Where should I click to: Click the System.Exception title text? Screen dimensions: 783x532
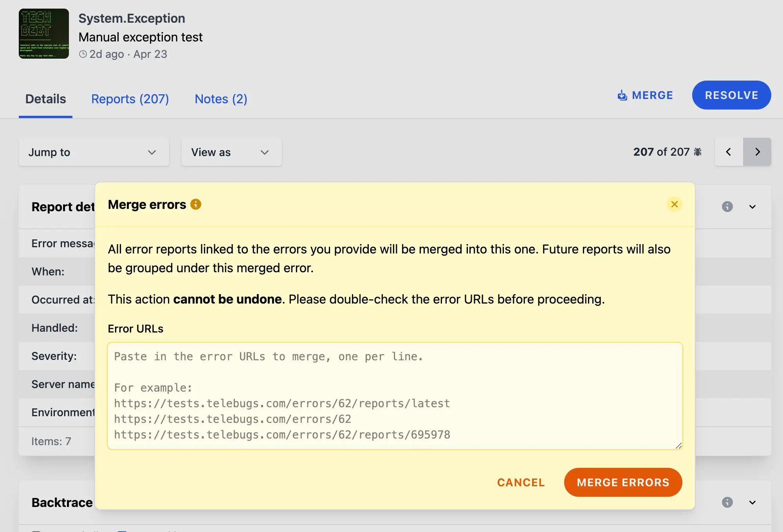coord(132,18)
